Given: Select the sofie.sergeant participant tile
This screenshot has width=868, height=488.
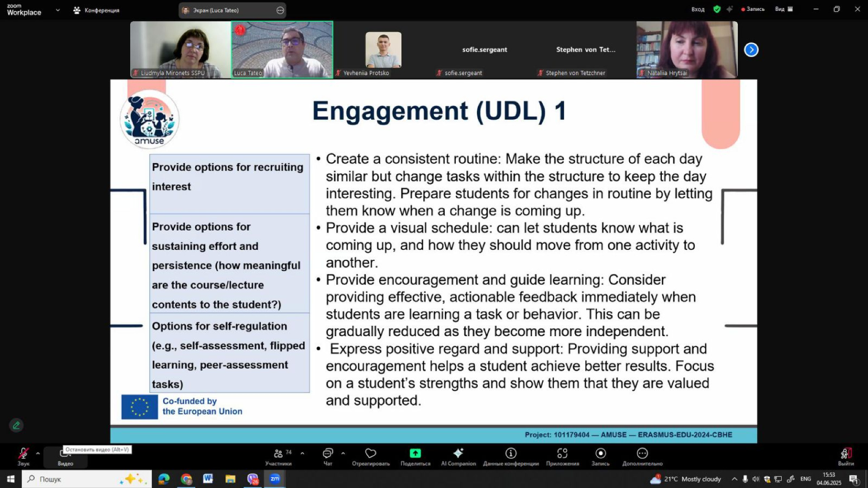Looking at the screenshot, I should (x=485, y=50).
